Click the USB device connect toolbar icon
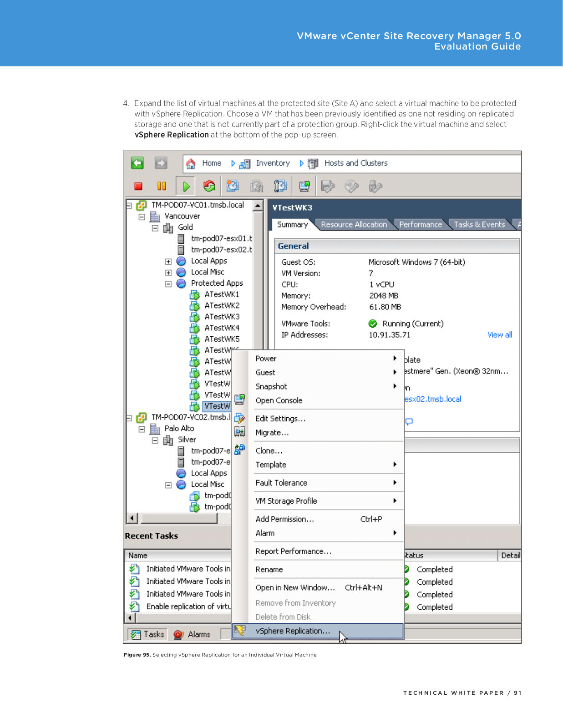The width and height of the screenshot is (563, 728). point(375,186)
